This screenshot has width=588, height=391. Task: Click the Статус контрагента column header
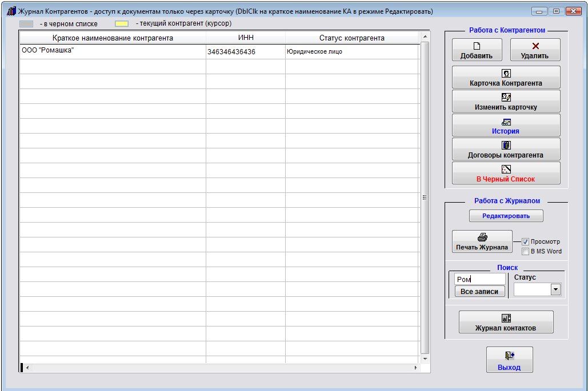352,38
